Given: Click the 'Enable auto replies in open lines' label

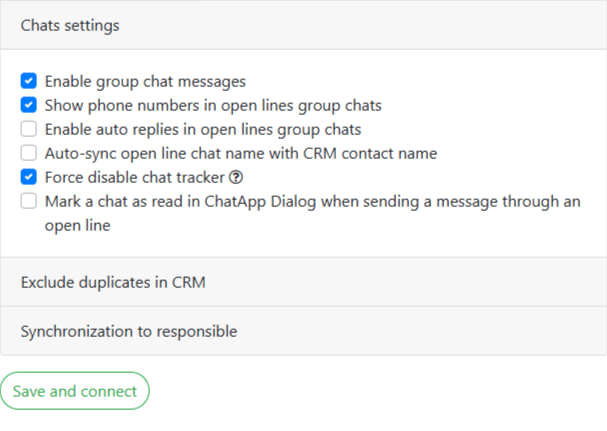Looking at the screenshot, I should [x=202, y=129].
